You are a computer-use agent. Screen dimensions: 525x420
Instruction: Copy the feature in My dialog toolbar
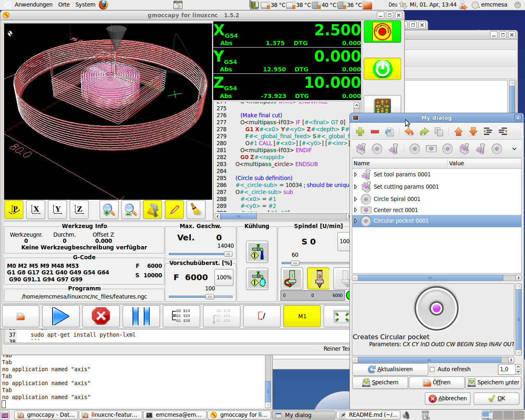point(439,132)
